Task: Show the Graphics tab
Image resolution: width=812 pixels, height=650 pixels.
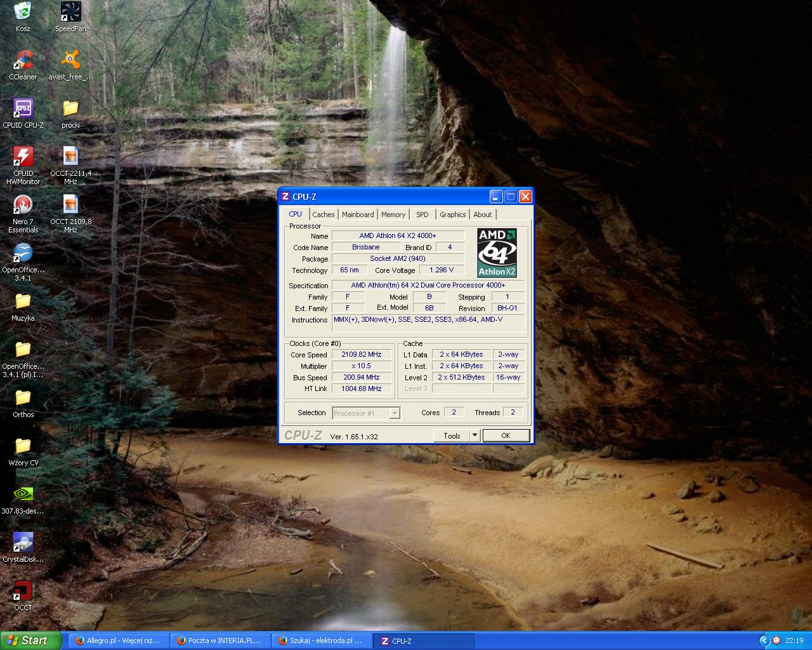Action: click(453, 215)
